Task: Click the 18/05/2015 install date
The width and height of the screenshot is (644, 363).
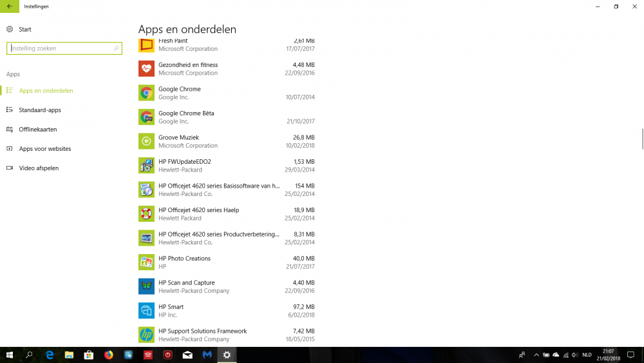Action: click(x=300, y=339)
